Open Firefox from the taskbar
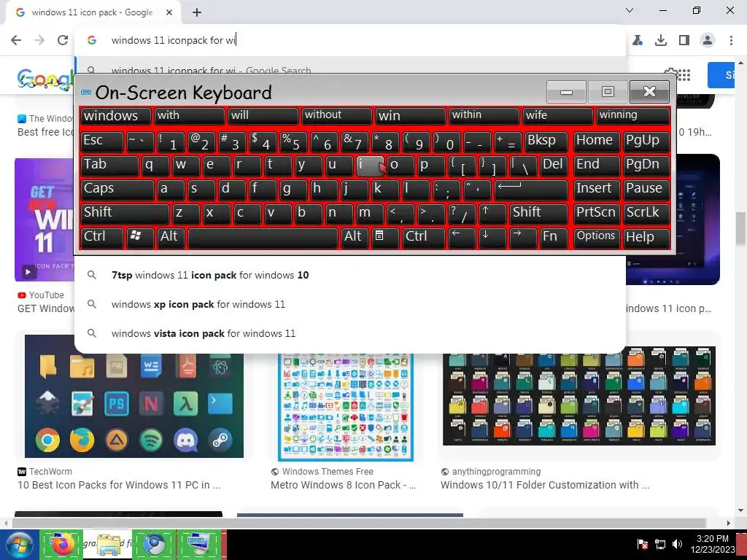This screenshot has width=747, height=560. 61,545
